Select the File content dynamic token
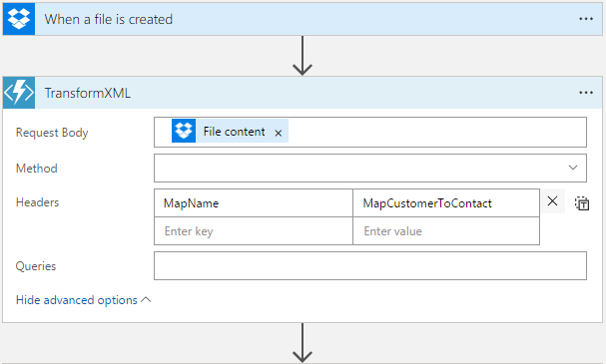The height and width of the screenshot is (364, 606). tap(230, 132)
